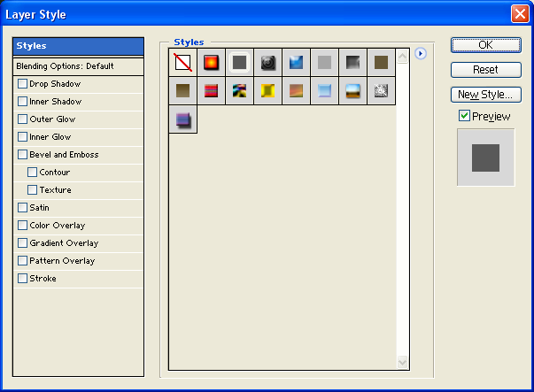
Task: Apply the black concentric-ring lens style
Action: coord(268,62)
